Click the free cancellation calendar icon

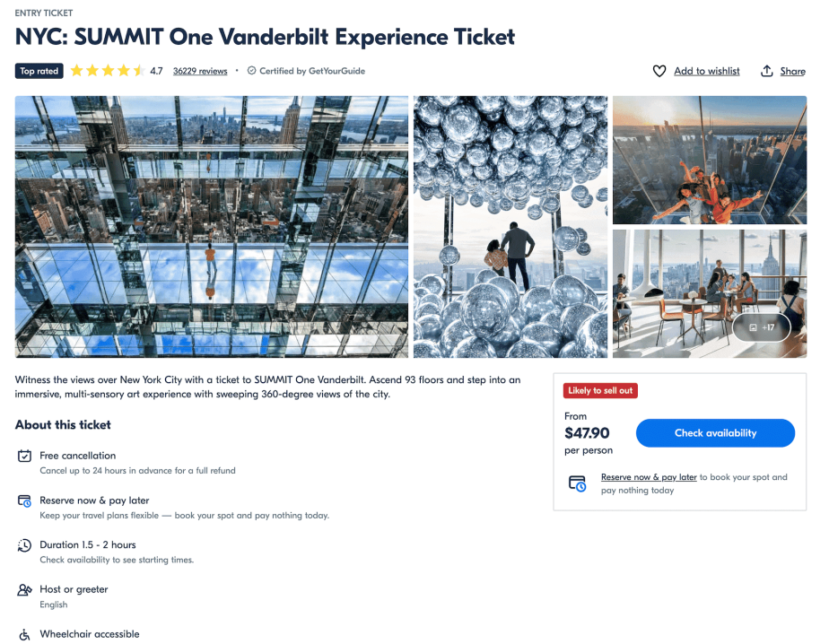[x=25, y=457]
